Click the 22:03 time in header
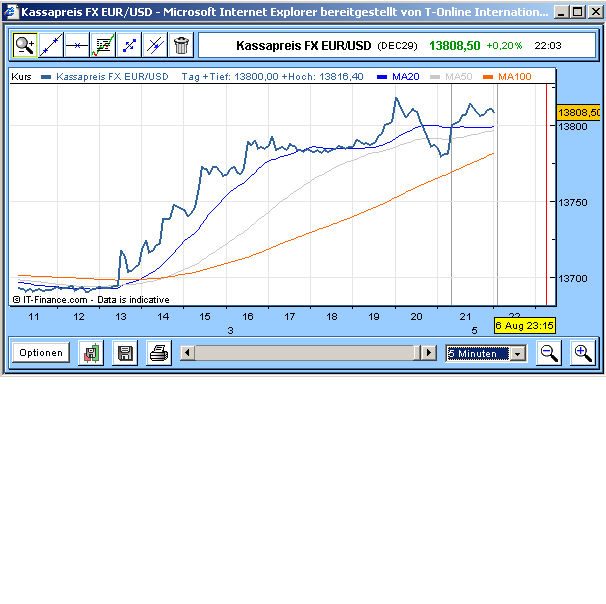 pyautogui.click(x=548, y=46)
